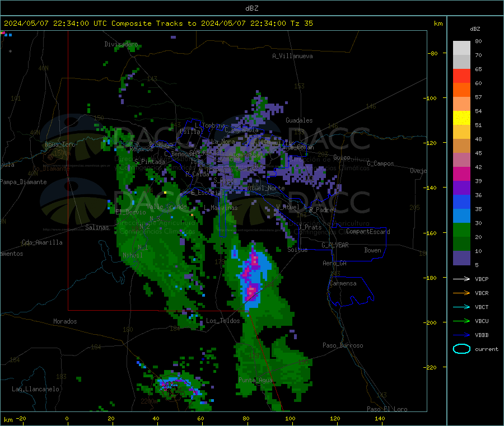Select the light gray 70-80 dBZ swatch
The width and height of the screenshot is (504, 426).
[x=461, y=48]
